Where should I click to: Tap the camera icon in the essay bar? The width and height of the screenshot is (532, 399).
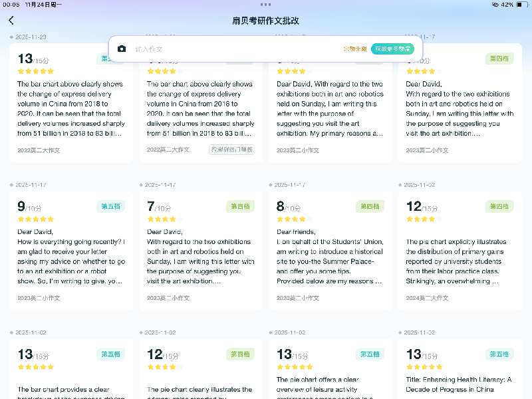coord(122,49)
